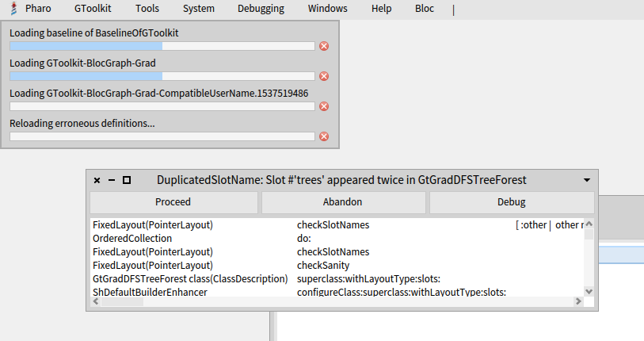Click the stack list left scroll arrow
The height and width of the screenshot is (341, 644).
point(96,301)
